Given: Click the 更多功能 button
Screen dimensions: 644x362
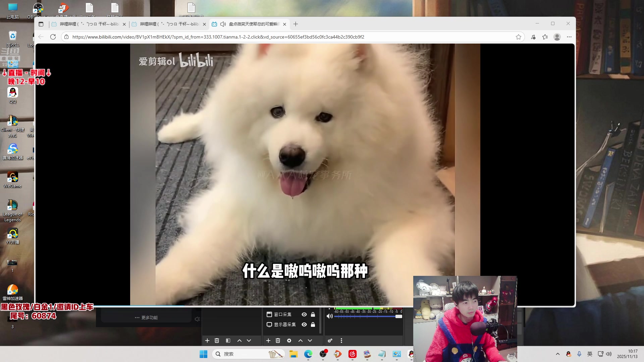Looking at the screenshot, I should (146, 317).
